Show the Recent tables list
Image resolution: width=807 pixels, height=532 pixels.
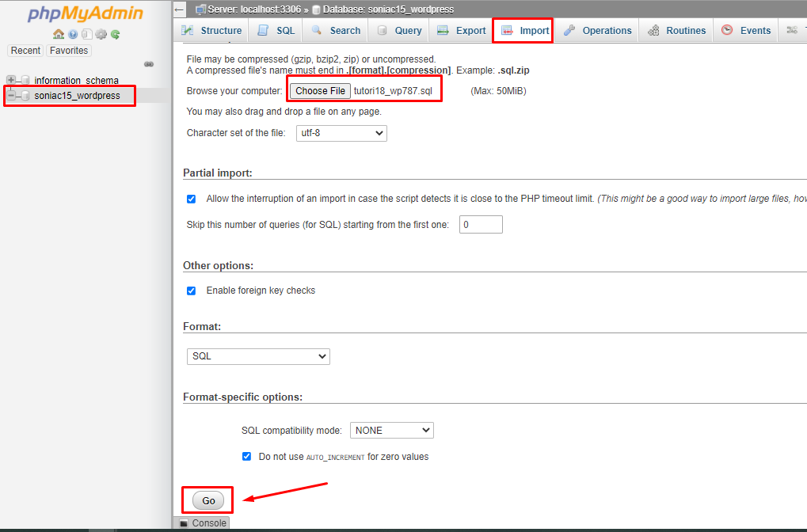pyautogui.click(x=25, y=51)
